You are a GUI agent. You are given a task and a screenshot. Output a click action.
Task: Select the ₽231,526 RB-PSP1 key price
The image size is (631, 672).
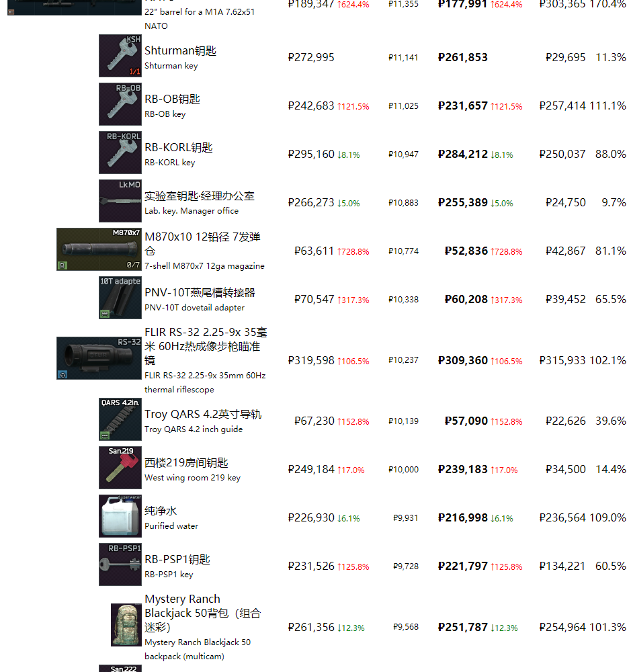click(311, 566)
